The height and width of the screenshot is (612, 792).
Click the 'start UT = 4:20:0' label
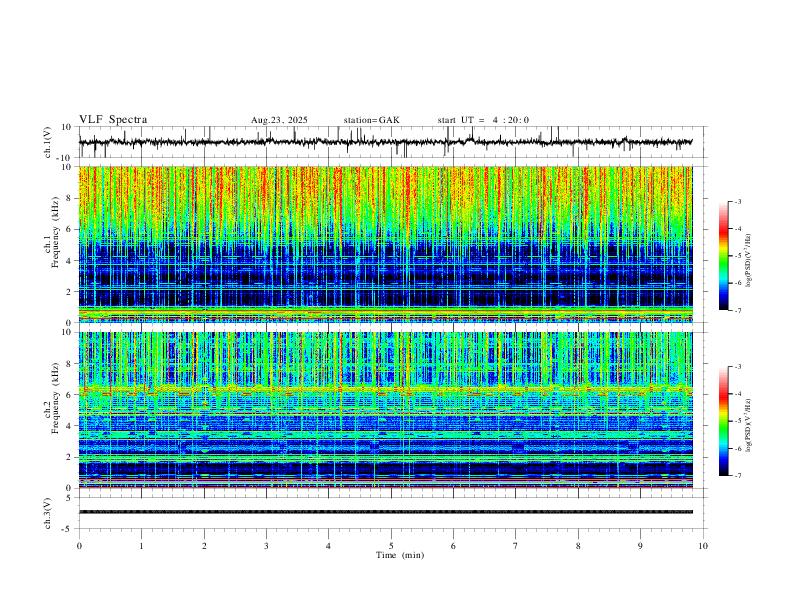tap(483, 120)
